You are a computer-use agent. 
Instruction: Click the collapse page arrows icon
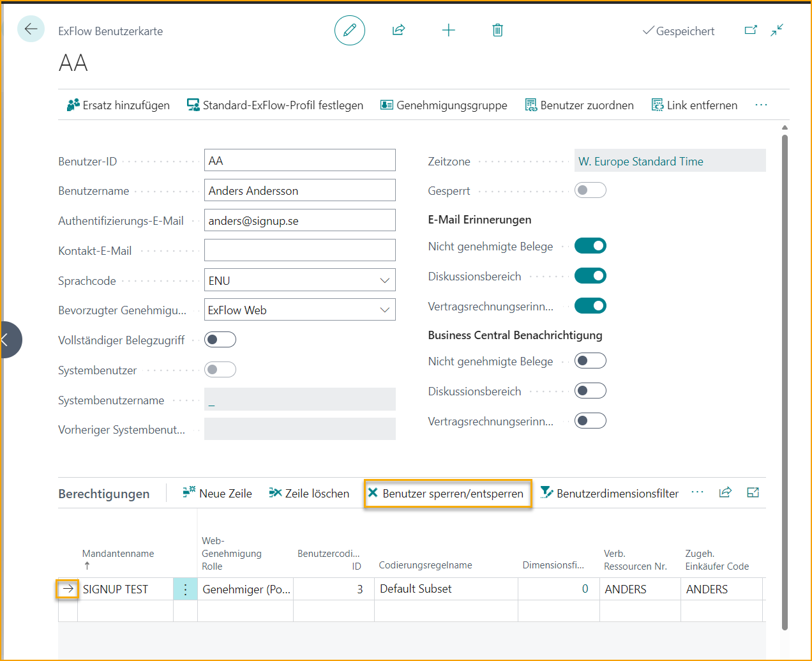777,30
